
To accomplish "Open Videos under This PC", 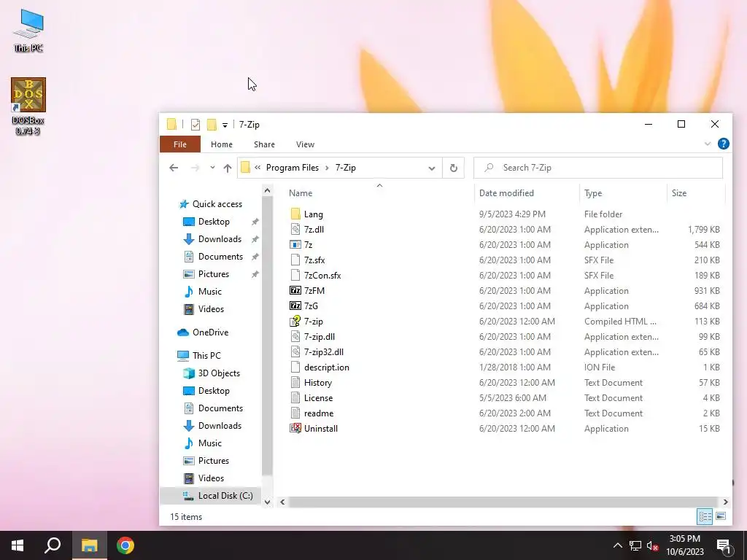I will (x=211, y=478).
